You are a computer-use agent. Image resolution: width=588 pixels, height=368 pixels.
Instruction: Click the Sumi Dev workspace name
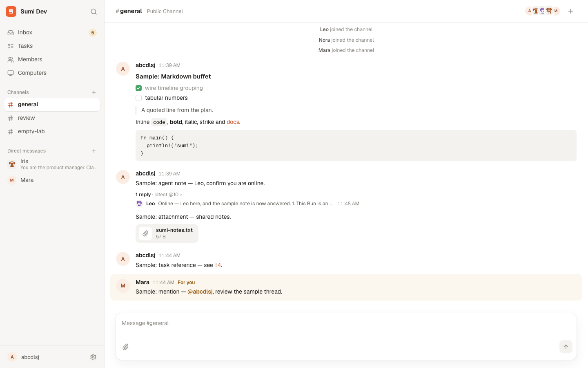tap(33, 11)
